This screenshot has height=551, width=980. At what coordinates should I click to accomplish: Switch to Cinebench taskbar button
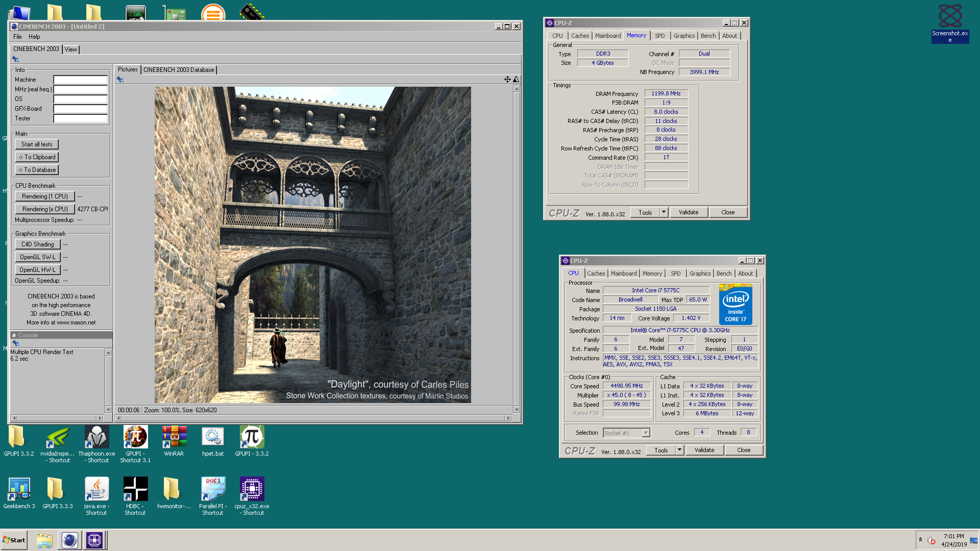click(70, 540)
